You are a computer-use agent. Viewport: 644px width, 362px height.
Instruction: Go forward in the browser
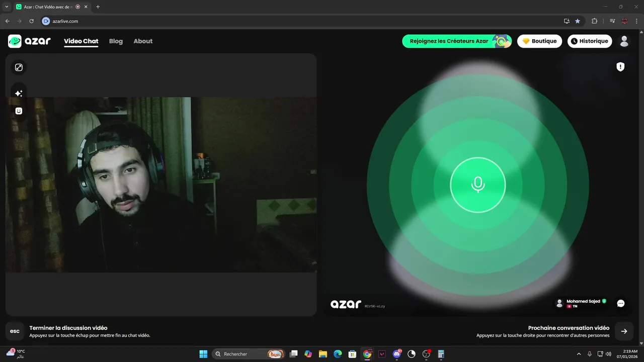tap(19, 21)
